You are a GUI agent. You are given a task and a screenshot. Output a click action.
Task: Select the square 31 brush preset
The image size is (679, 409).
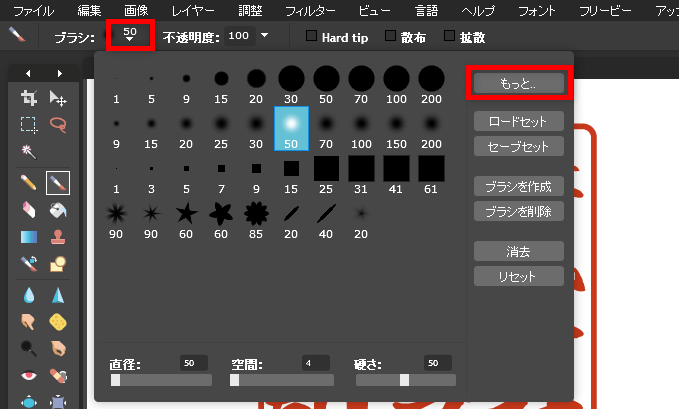(361, 174)
